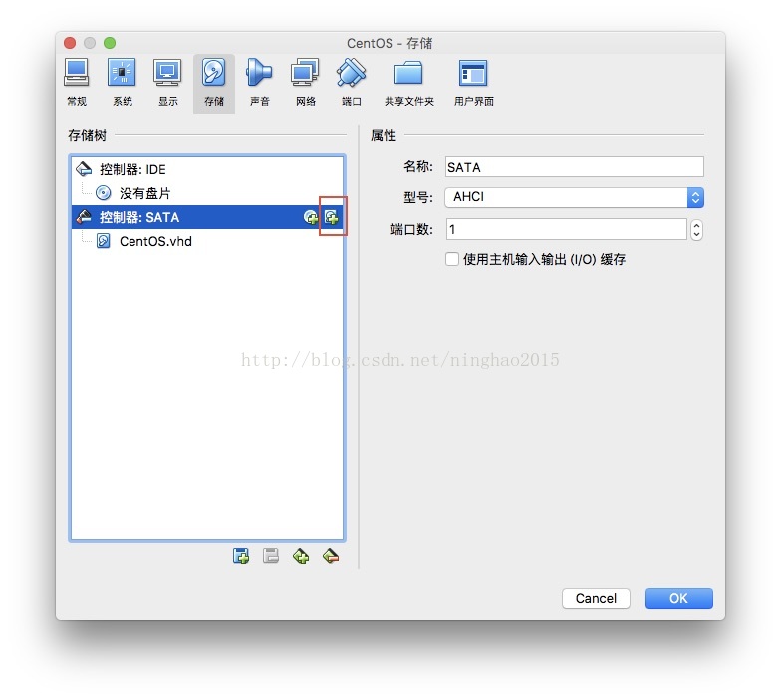The width and height of the screenshot is (781, 700).
Task: Open the 共享文件夹 (Shared Folders) section
Action: (x=408, y=83)
